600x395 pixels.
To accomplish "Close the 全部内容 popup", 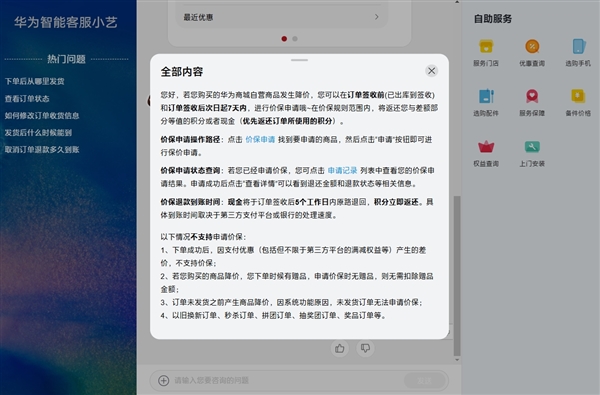I will pyautogui.click(x=431, y=71).
